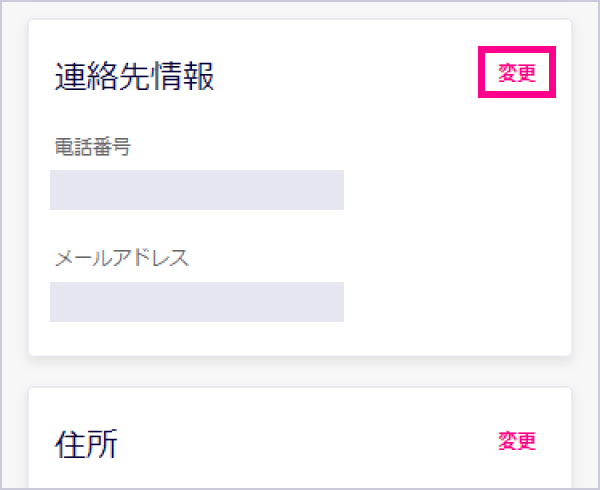This screenshot has height=490, width=600.
Task: Click the pink-outlined 変更 button
Action: tap(517, 74)
